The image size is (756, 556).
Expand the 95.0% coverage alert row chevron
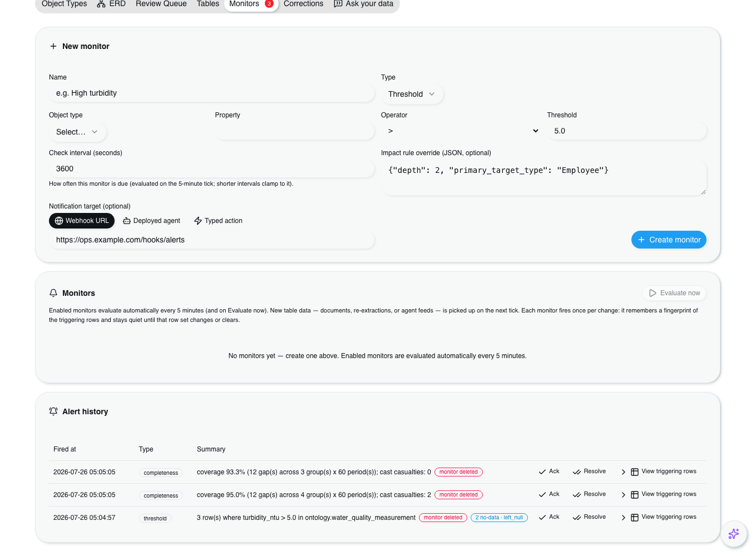point(623,495)
